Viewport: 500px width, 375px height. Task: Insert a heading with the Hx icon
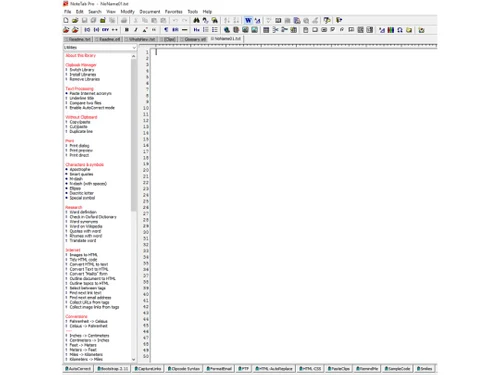[196, 30]
